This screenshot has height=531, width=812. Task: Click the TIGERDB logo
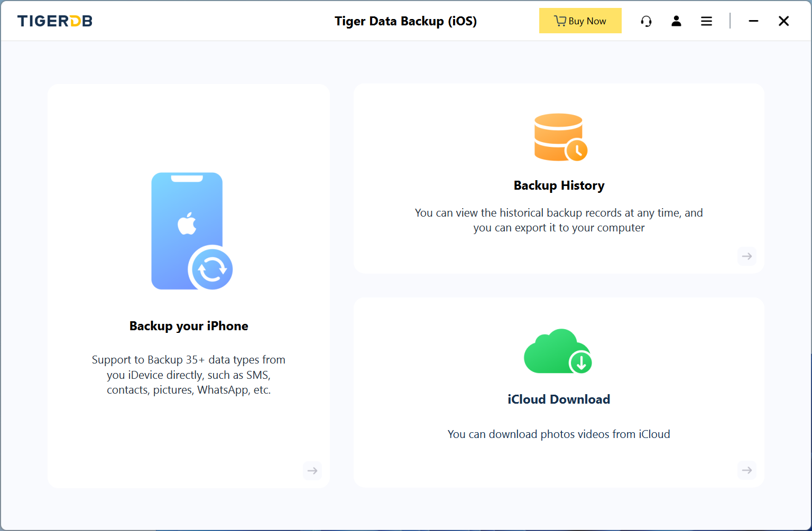tap(55, 21)
